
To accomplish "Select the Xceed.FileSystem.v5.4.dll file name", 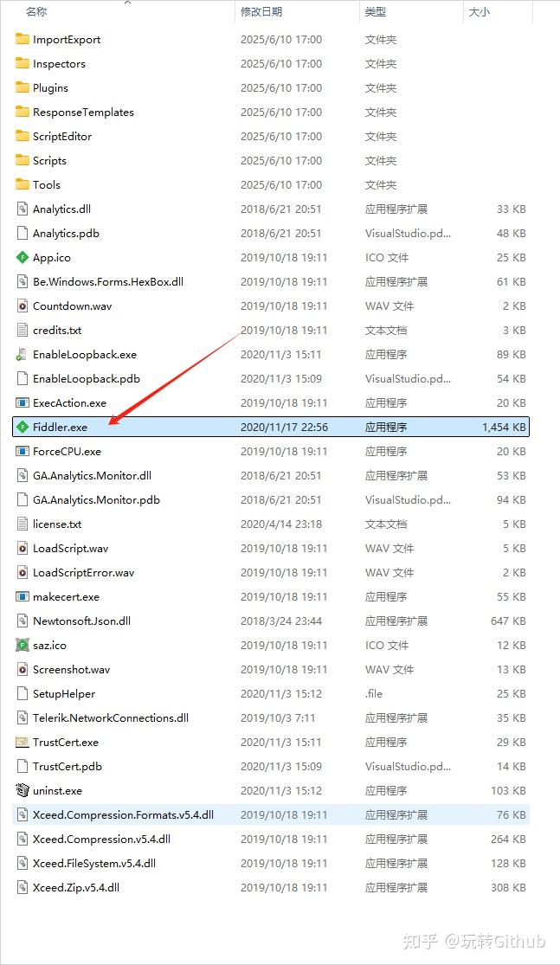I will [94, 864].
